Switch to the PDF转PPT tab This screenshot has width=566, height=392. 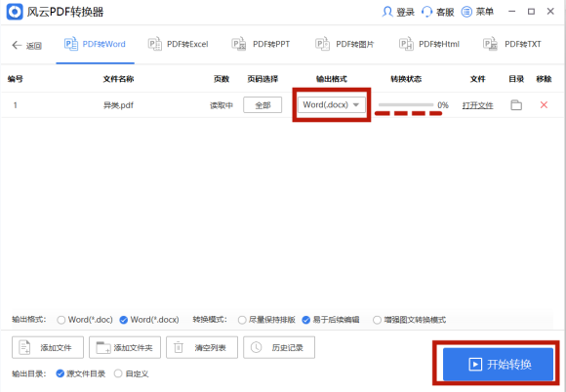[x=261, y=44]
